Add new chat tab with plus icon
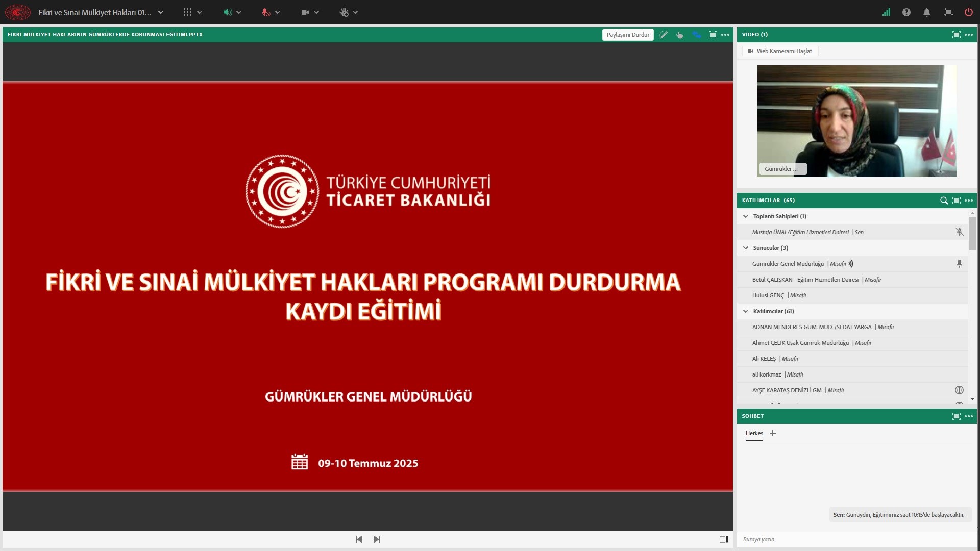980x551 pixels. pyautogui.click(x=773, y=434)
